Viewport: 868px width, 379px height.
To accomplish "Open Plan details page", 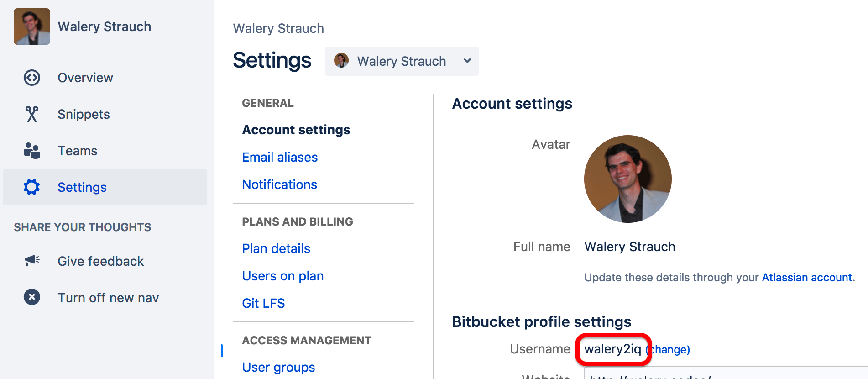I will click(x=276, y=249).
